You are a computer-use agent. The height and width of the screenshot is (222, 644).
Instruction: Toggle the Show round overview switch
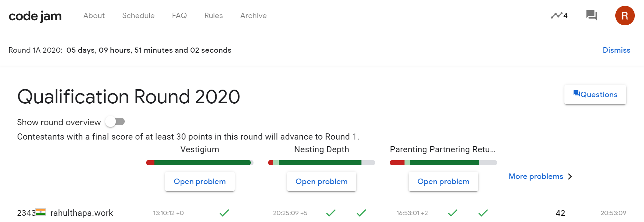point(115,121)
